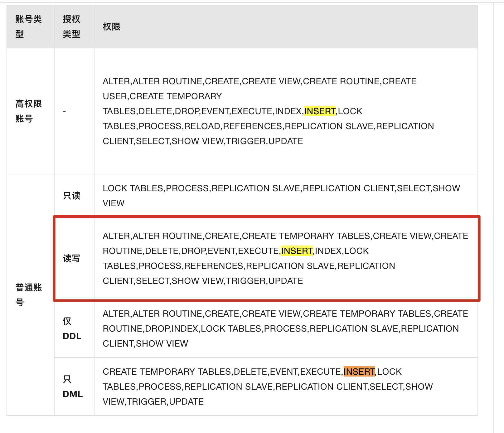This screenshot has height=433, width=504.
Task: Click yellow-highlighted INSERT in 高权限账号 row
Action: 320,111
